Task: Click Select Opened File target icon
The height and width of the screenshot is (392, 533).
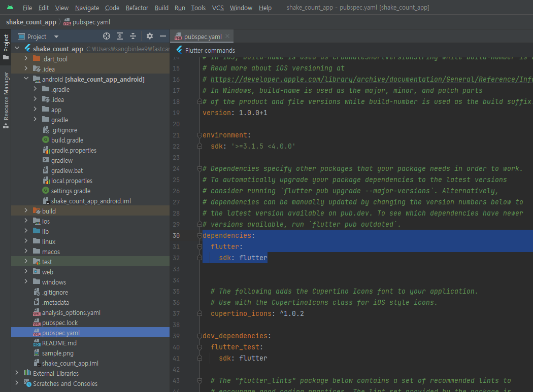Action: [107, 36]
